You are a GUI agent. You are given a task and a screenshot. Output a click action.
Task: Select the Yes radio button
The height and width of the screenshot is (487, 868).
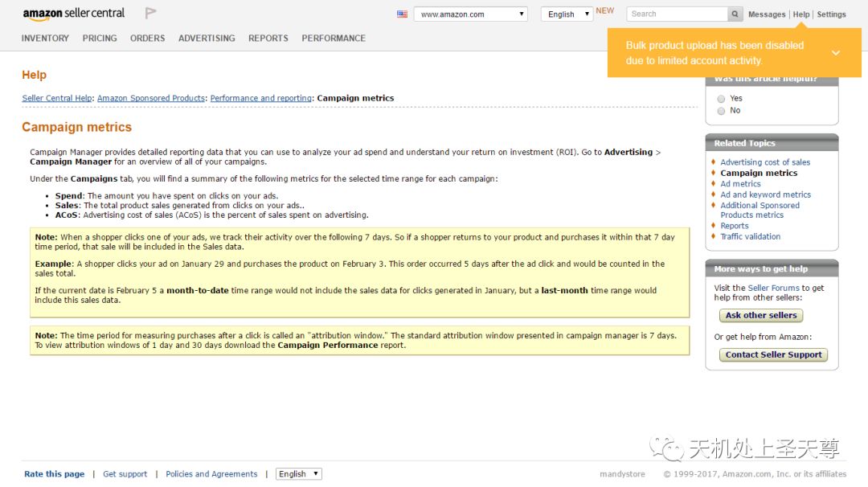[x=721, y=99]
